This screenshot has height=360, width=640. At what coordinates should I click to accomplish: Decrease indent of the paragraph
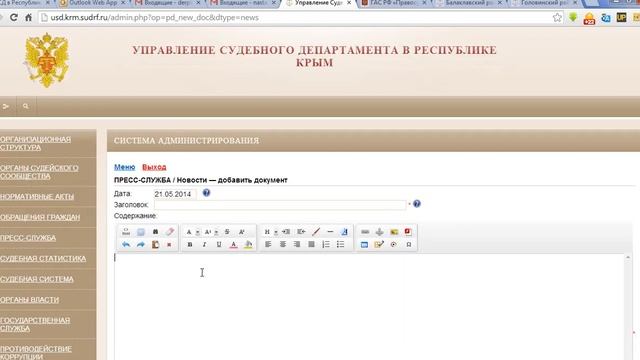pyautogui.click(x=301, y=232)
